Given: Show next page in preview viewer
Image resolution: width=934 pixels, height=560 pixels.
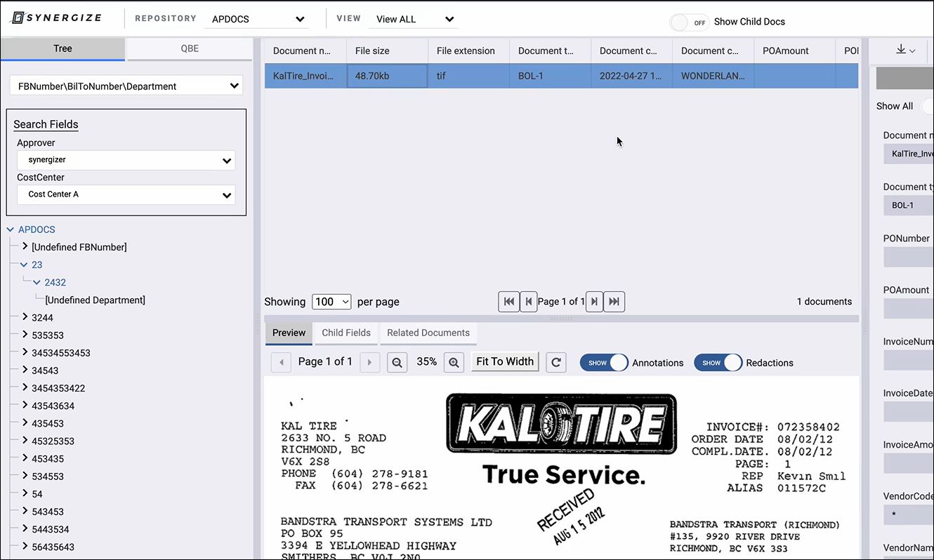Looking at the screenshot, I should [x=369, y=362].
